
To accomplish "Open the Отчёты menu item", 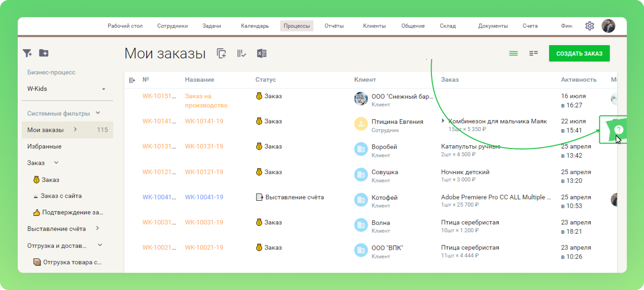I will [334, 26].
